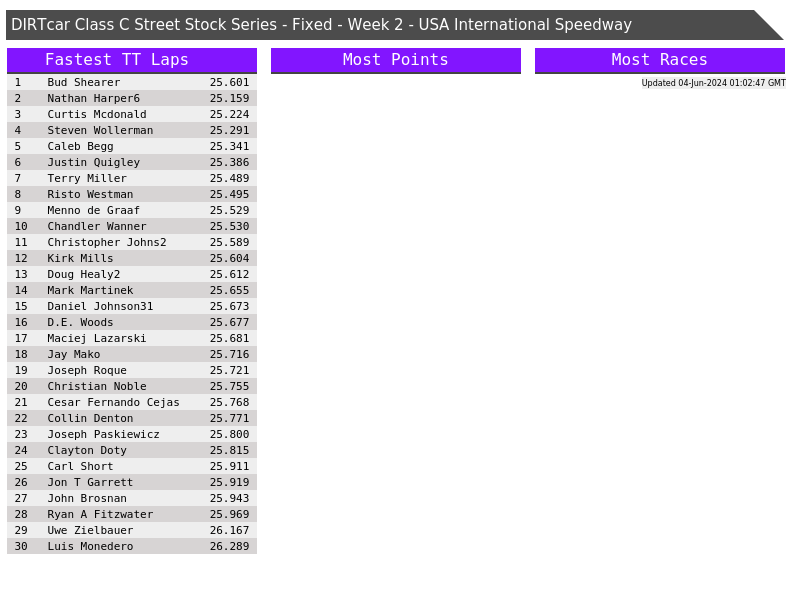Open Christopher Johns2 entry
This screenshot has width=800, height=600.
pyautogui.click(x=106, y=242)
